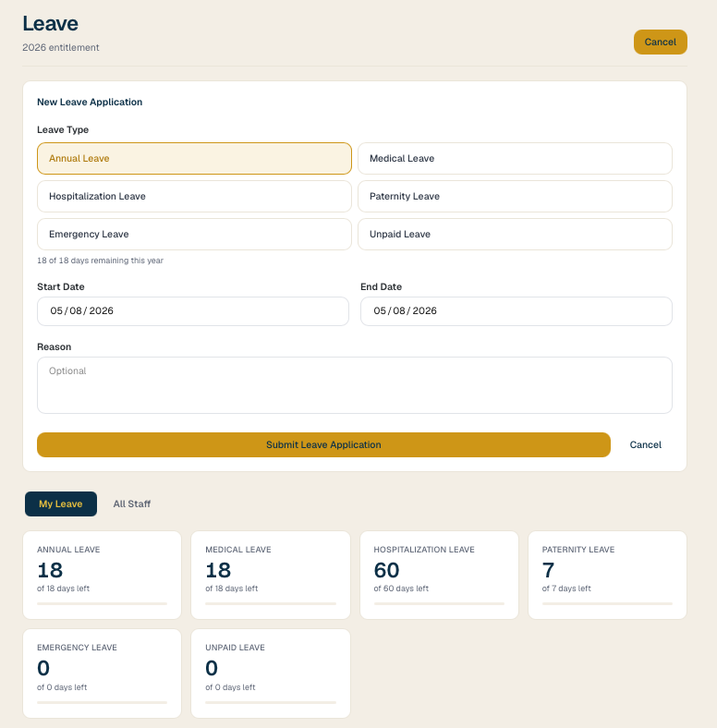This screenshot has width=717, height=728.
Task: Click the Paternity Leave balance card
Action: point(607,575)
